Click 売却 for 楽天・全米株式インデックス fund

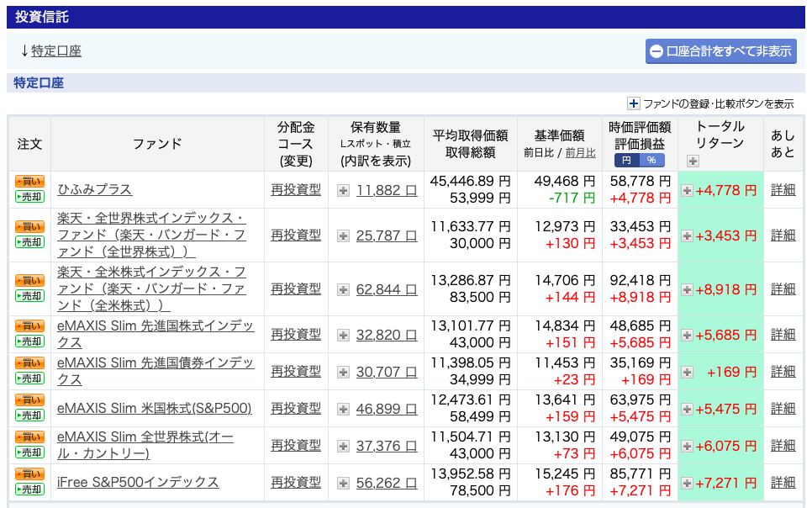(x=29, y=296)
